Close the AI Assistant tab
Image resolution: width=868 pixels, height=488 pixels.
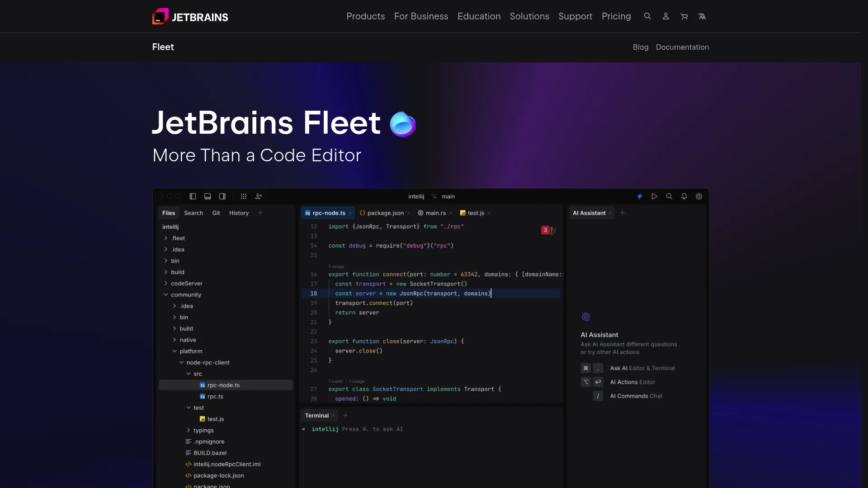pyautogui.click(x=610, y=213)
